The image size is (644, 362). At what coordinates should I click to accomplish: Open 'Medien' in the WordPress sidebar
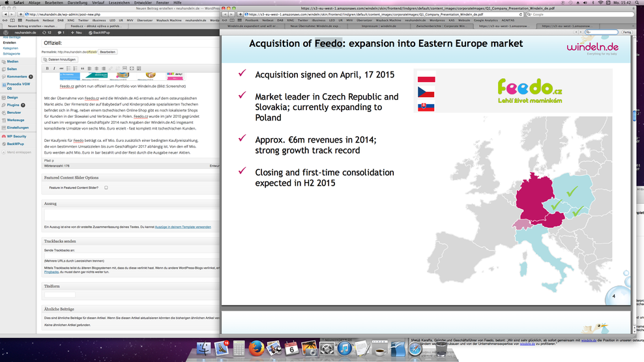tap(12, 62)
